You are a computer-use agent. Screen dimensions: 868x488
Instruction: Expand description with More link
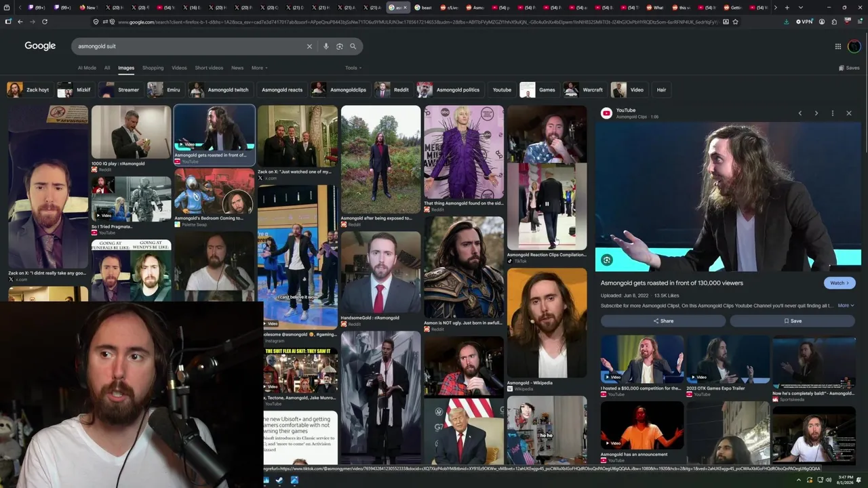[x=846, y=306]
